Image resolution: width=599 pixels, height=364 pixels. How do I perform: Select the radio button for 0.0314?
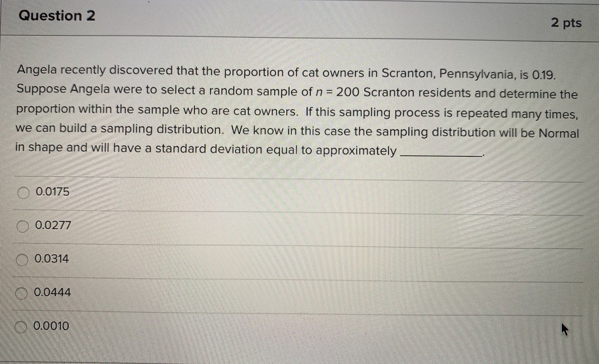22,259
